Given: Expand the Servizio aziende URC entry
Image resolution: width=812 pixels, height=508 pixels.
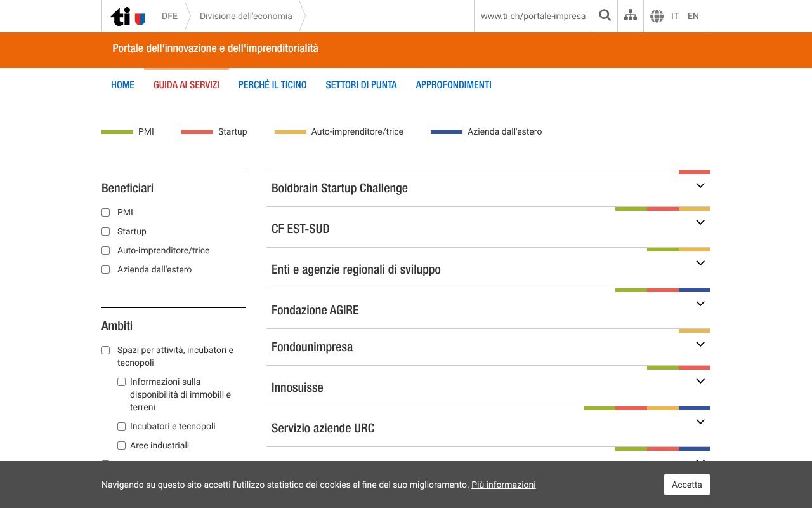Looking at the screenshot, I should (x=700, y=422).
